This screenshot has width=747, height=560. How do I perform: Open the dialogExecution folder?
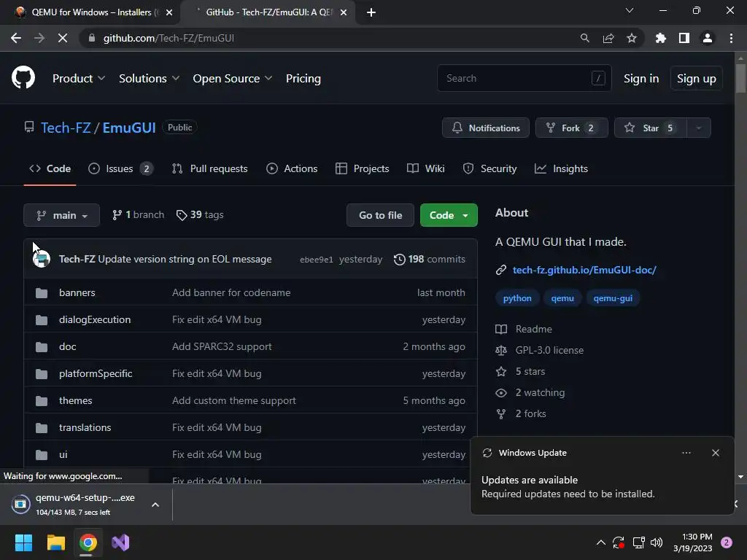95,319
